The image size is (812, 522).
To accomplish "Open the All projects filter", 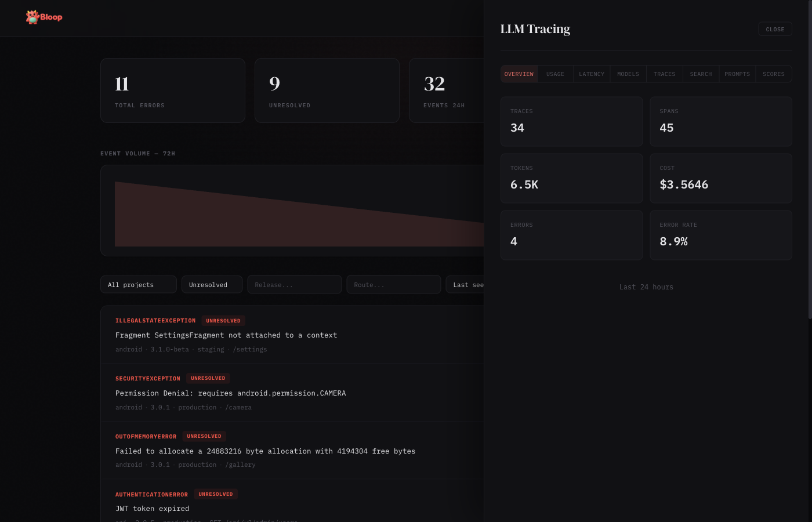I will pyautogui.click(x=138, y=284).
